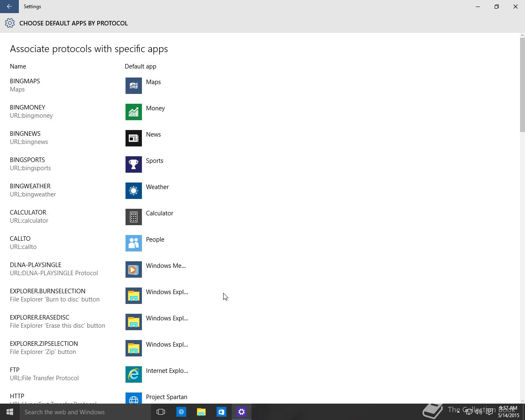Change default app labeled Windows Me...
This screenshot has height=420, width=525.
point(166,266)
